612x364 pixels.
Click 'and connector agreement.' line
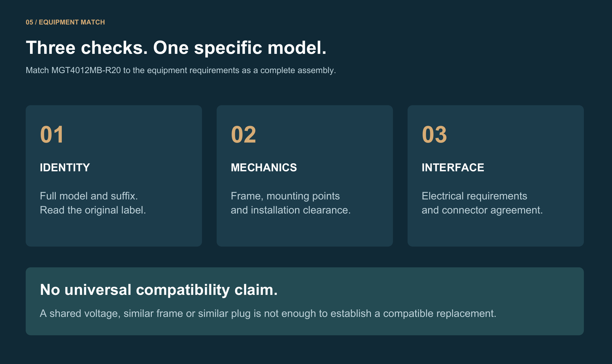[482, 210]
